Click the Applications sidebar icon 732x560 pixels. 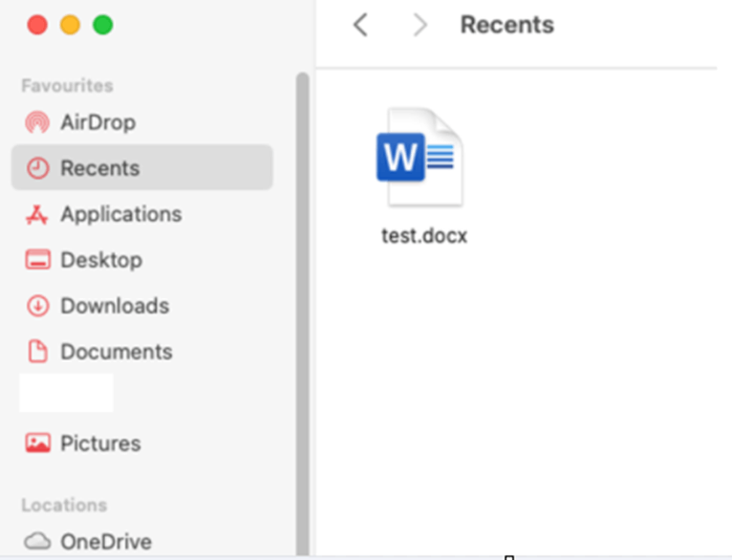click(37, 214)
